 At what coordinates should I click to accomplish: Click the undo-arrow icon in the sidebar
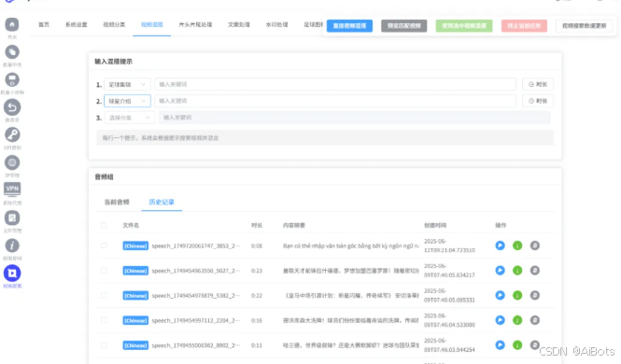12,107
